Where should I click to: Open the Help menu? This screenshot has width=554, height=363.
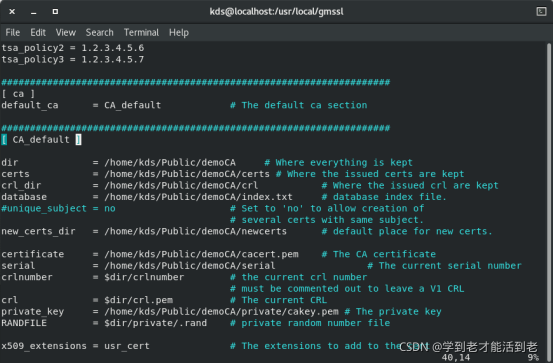[x=179, y=33]
